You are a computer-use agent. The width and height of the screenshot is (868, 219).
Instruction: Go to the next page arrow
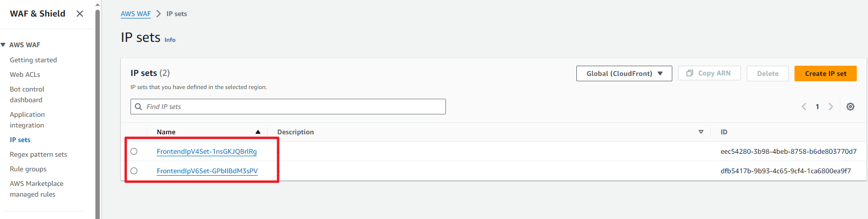pyautogui.click(x=831, y=107)
